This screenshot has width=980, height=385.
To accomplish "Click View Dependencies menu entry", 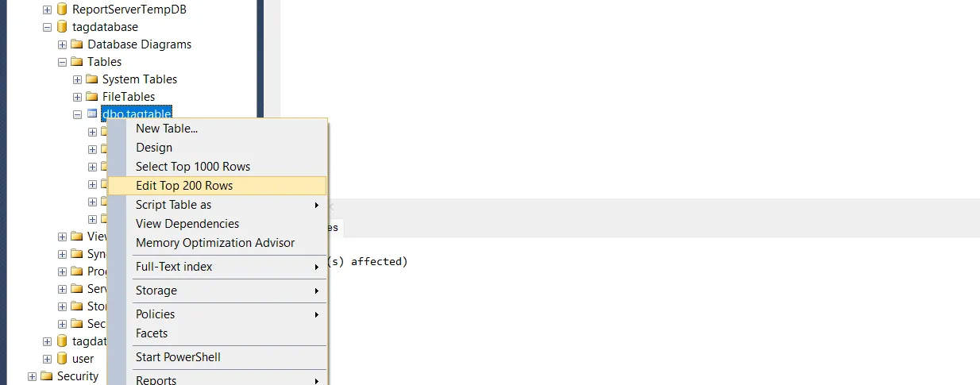I will pyautogui.click(x=187, y=224).
